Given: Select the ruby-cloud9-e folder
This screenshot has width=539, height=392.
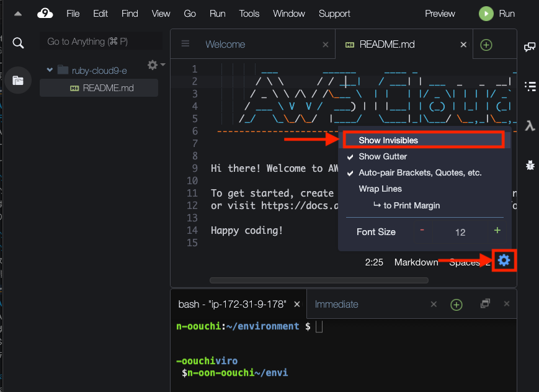Looking at the screenshot, I should 99,71.
